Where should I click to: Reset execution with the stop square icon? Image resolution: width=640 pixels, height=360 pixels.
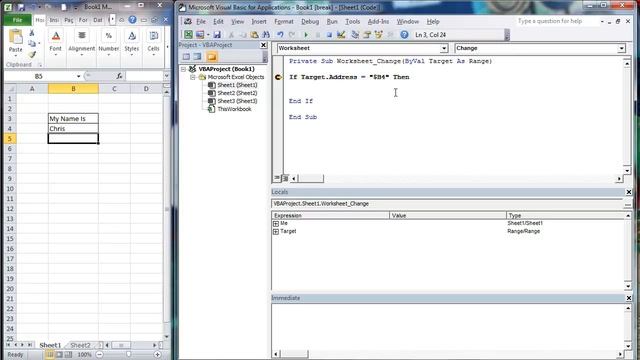click(329, 35)
